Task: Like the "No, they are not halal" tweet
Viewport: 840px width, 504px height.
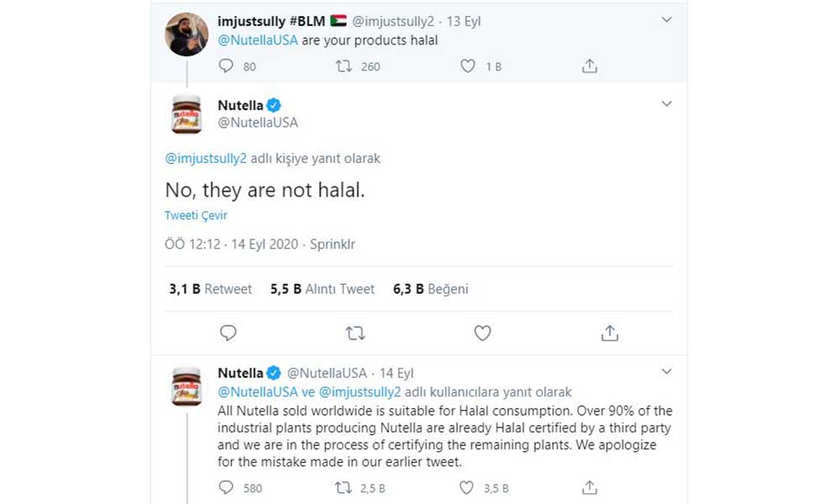Action: click(482, 333)
